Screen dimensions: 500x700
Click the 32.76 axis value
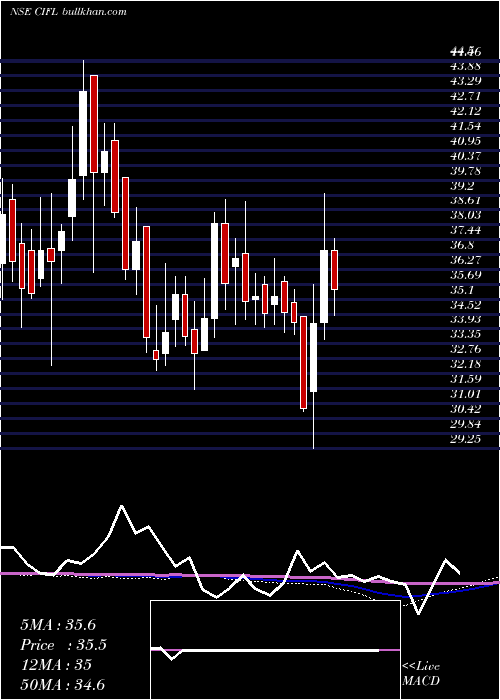click(466, 350)
